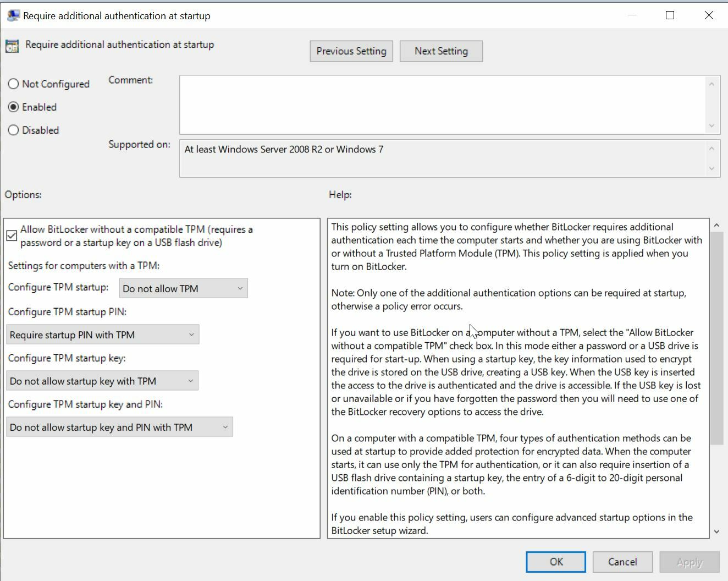The image size is (728, 581).
Task: Click the Supported on scroll up arrow
Action: [x=712, y=149]
